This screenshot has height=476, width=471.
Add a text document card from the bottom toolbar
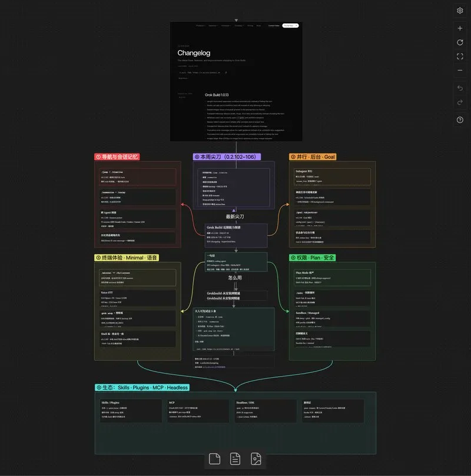pos(235,459)
